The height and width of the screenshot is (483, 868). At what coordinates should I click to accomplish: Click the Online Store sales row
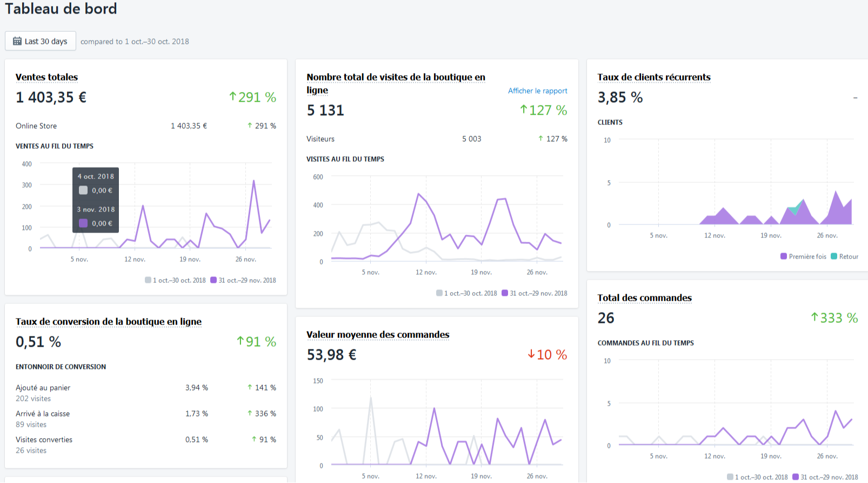pyautogui.click(x=146, y=126)
